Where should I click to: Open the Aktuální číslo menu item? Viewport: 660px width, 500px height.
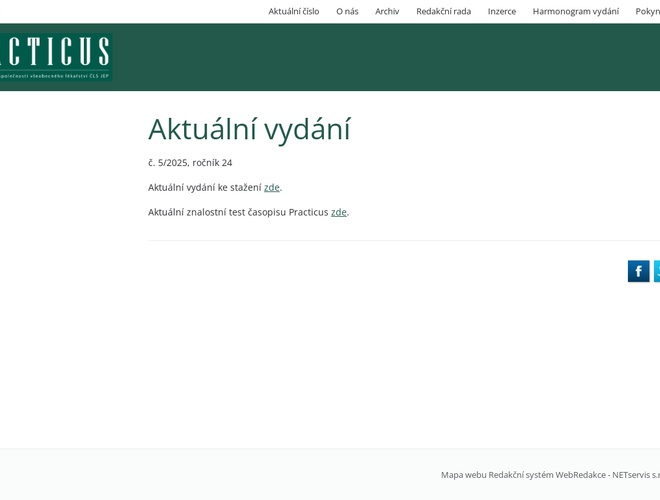click(x=294, y=11)
